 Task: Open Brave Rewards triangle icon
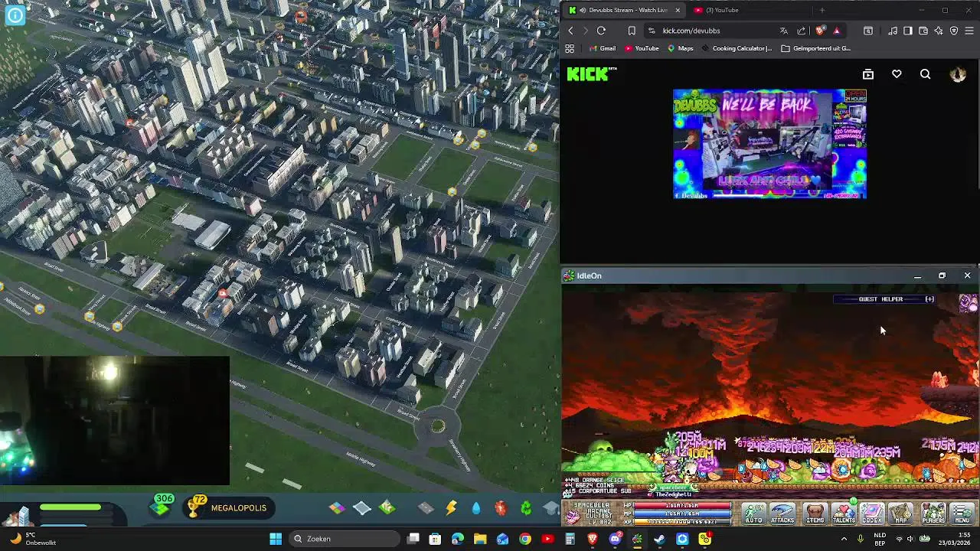click(x=836, y=31)
